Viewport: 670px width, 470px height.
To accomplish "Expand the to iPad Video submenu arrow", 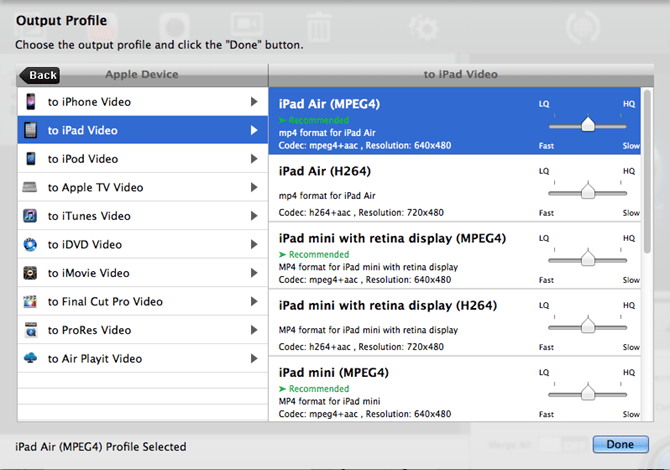I will pyautogui.click(x=254, y=130).
